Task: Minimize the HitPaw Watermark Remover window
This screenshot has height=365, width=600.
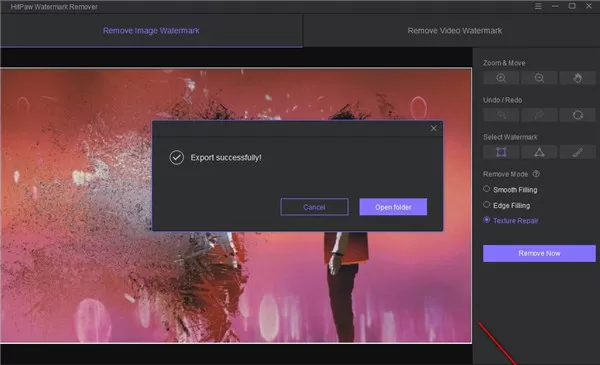Action: point(555,6)
